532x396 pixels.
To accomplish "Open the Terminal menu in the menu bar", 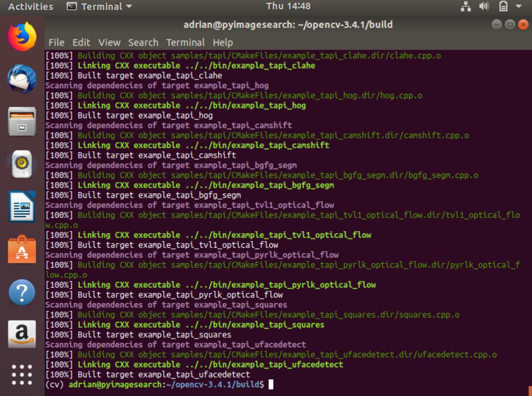I will coord(186,43).
